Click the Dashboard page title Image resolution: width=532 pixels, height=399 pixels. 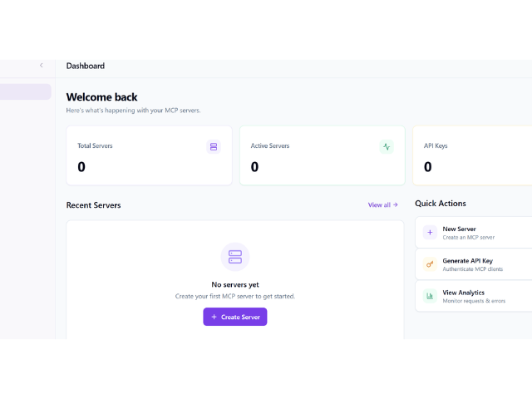tap(86, 66)
